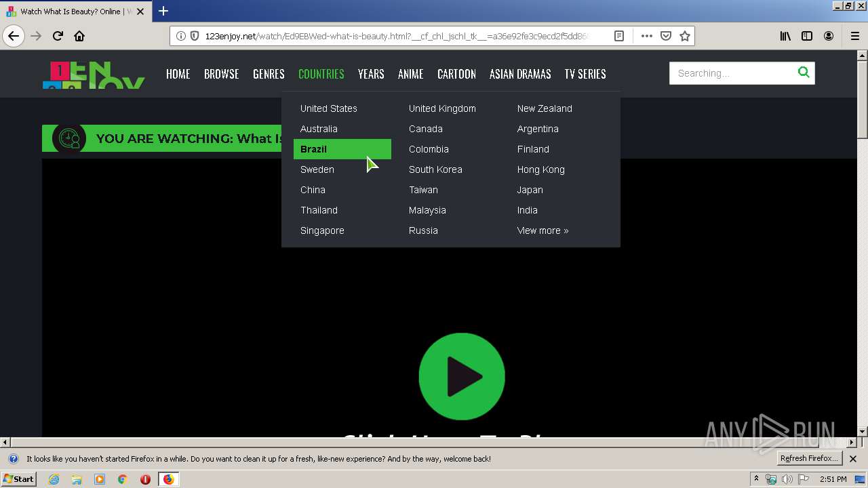Viewport: 868px width, 488px height.
Task: Choose South Korea from countries
Action: click(x=435, y=169)
